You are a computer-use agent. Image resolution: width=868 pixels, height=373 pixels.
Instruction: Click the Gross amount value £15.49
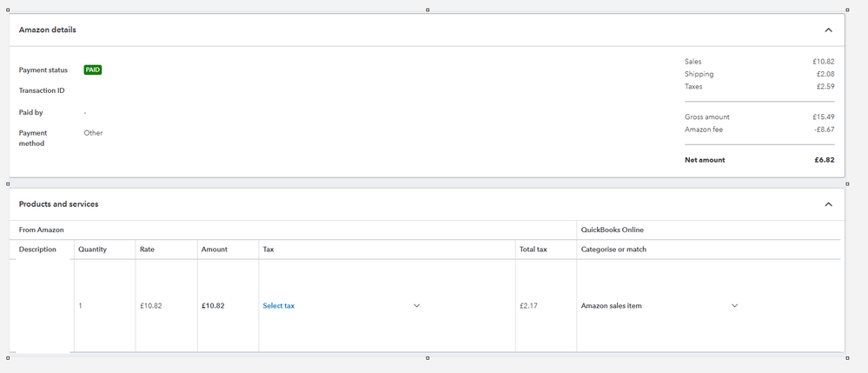pyautogui.click(x=823, y=117)
